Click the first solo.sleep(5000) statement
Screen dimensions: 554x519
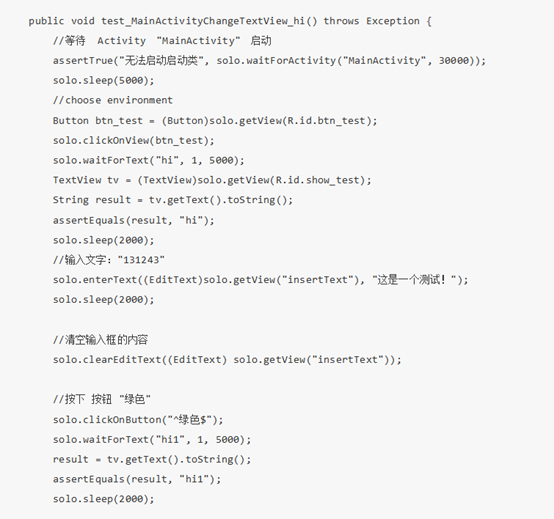104,81
